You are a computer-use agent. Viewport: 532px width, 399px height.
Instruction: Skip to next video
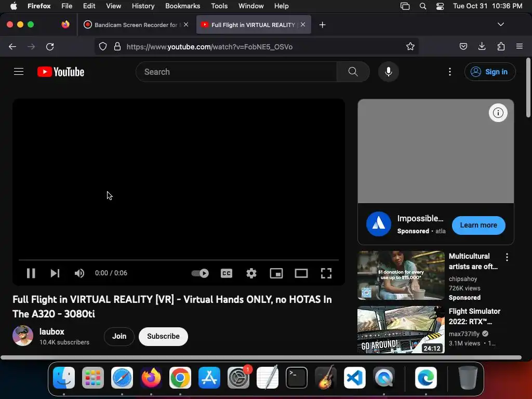click(55, 273)
